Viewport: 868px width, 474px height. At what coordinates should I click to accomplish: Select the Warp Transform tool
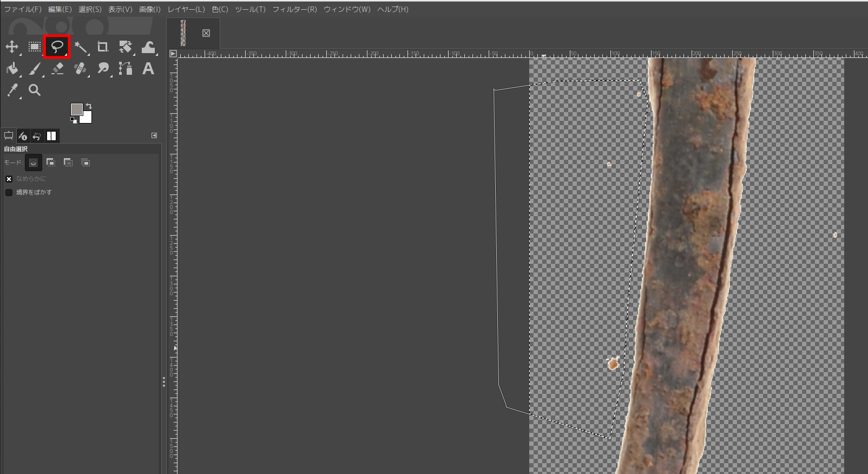[148, 47]
